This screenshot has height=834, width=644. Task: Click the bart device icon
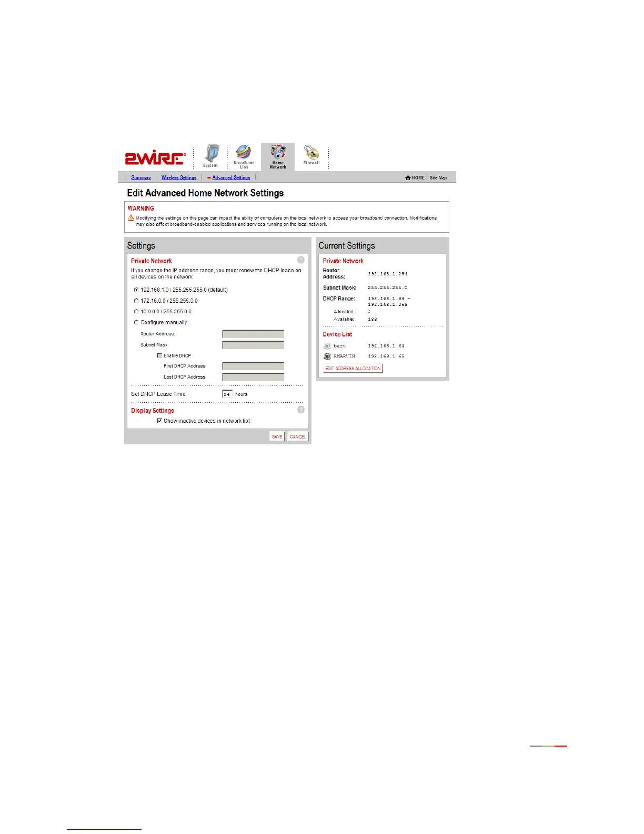[327, 346]
